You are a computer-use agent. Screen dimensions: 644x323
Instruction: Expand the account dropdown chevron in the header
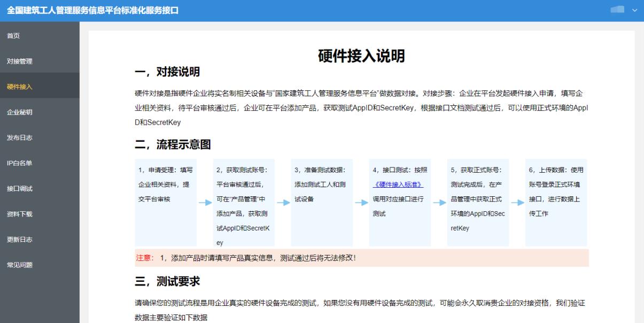pyautogui.click(x=635, y=11)
